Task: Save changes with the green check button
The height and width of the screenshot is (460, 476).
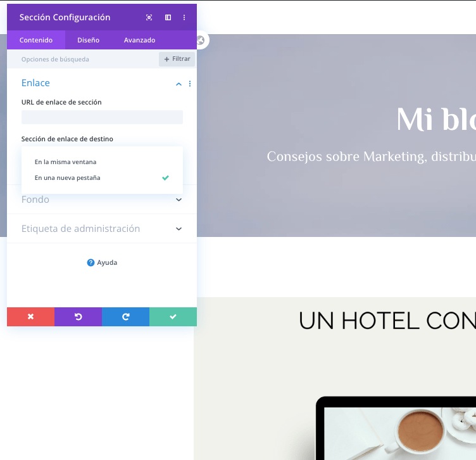Action: coord(173,317)
